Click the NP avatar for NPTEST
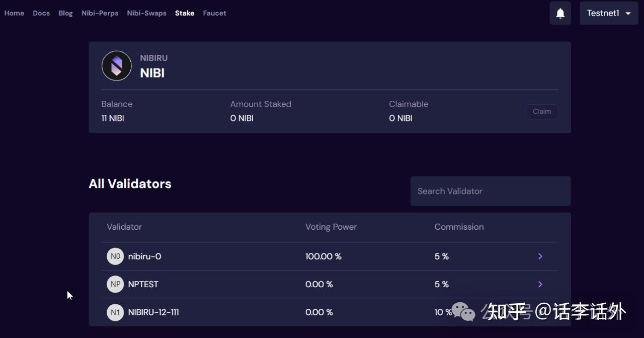The height and width of the screenshot is (338, 644). pyautogui.click(x=115, y=284)
